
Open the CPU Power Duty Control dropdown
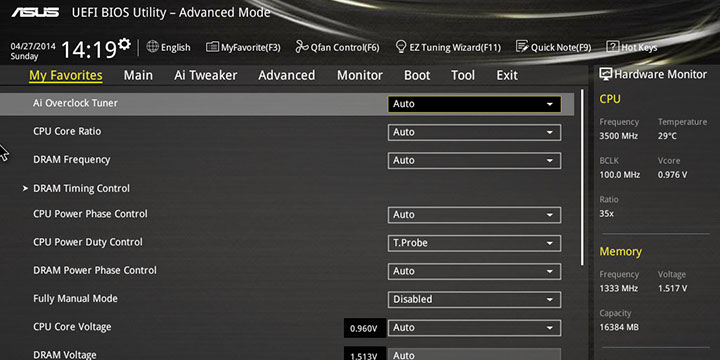(474, 243)
